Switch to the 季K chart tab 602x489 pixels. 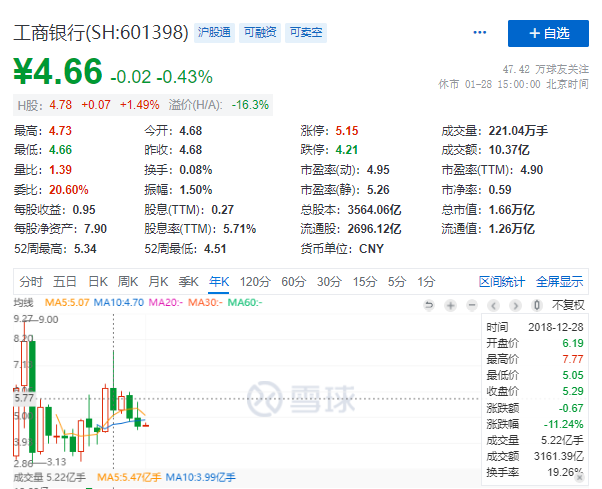189,282
